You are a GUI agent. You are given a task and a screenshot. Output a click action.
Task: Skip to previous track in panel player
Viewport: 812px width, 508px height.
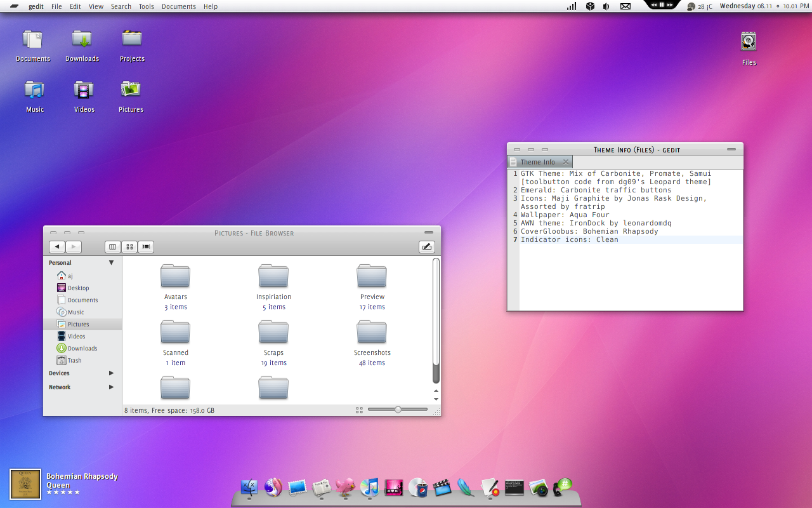[653, 4]
